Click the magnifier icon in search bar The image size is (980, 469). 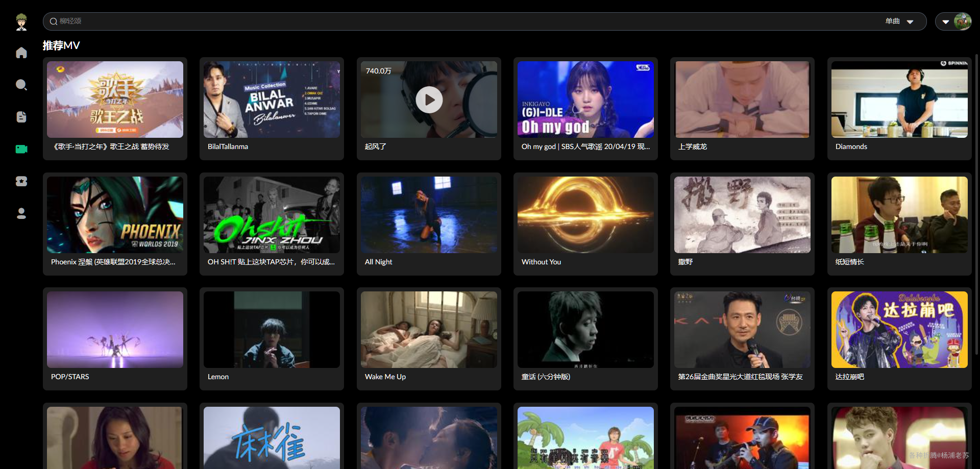[x=53, y=21]
